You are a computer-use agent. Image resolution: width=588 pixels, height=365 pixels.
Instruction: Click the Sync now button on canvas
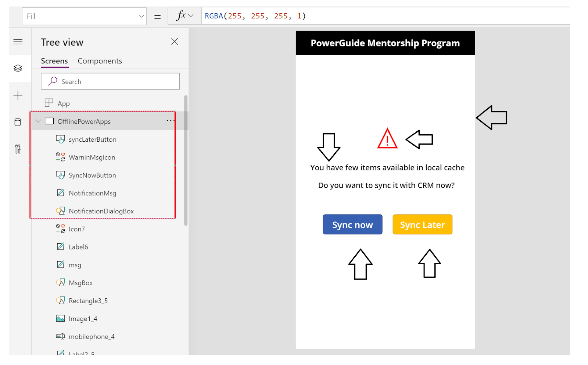(x=352, y=224)
